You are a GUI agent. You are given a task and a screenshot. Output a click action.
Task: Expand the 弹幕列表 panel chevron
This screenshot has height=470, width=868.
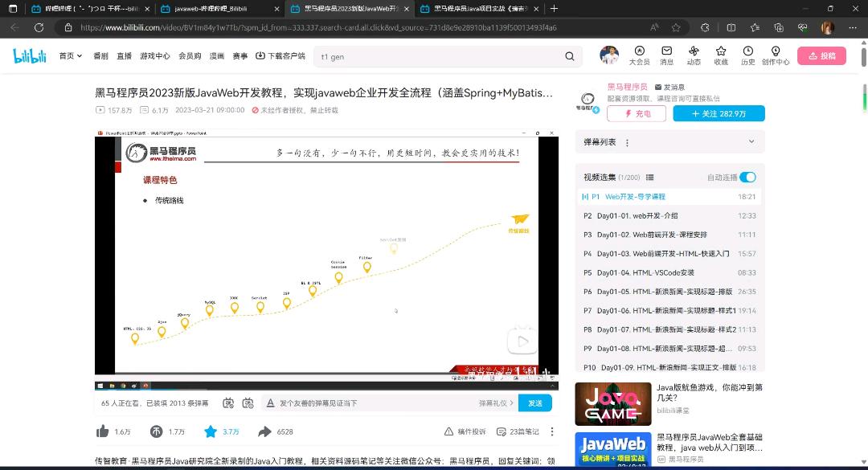(751, 141)
